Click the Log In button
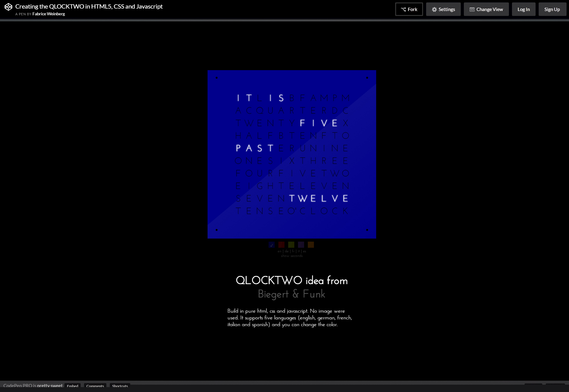 tap(524, 9)
